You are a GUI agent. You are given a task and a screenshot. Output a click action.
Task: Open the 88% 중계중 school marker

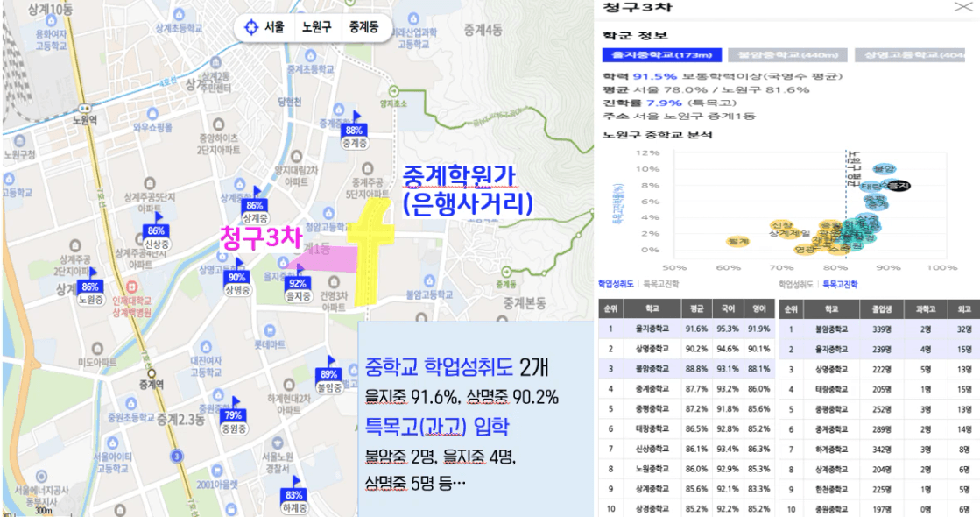[355, 131]
